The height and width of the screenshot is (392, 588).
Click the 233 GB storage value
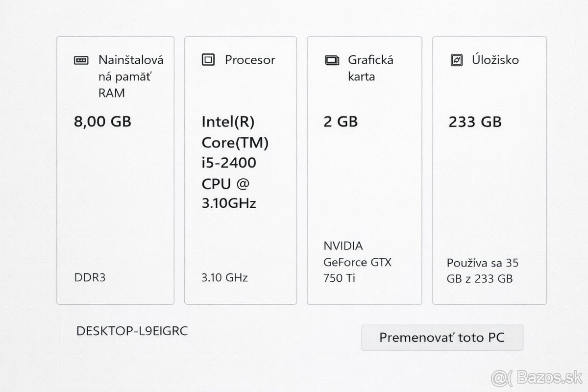point(475,121)
